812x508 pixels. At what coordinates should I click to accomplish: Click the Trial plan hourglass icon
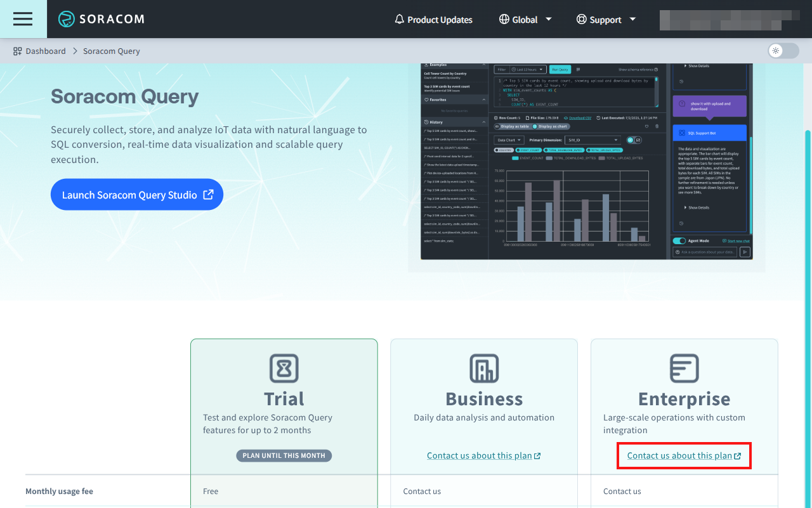284,368
